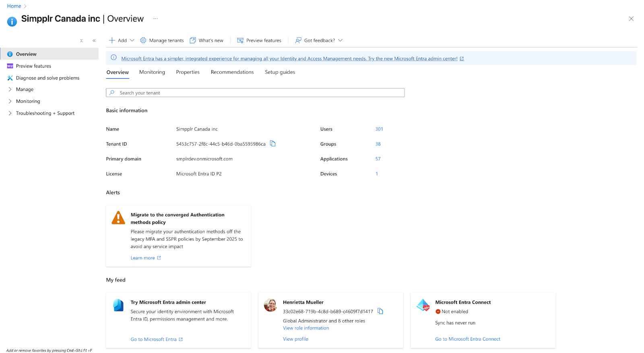Copy the Tenant ID to clipboard
644x353 pixels.
pos(272,144)
